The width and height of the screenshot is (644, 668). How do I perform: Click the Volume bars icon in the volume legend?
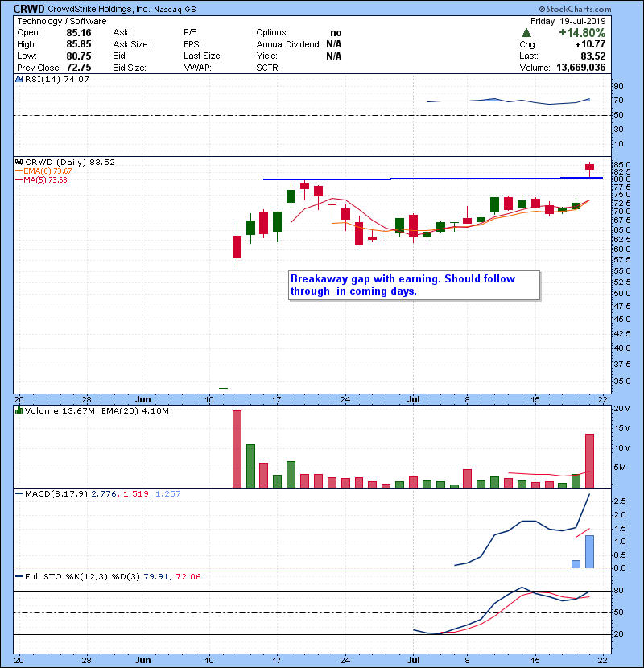[x=19, y=410]
